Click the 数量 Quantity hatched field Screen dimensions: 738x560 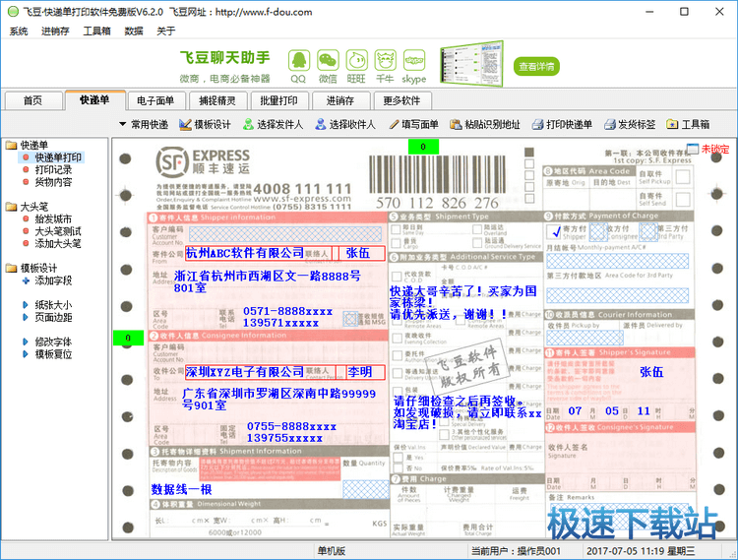365,489
